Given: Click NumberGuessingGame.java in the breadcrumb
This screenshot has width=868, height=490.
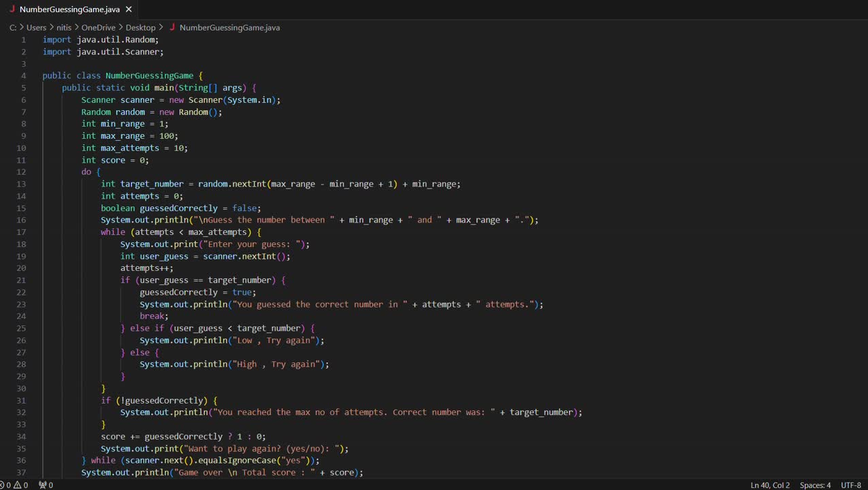Looking at the screenshot, I should 229,27.
